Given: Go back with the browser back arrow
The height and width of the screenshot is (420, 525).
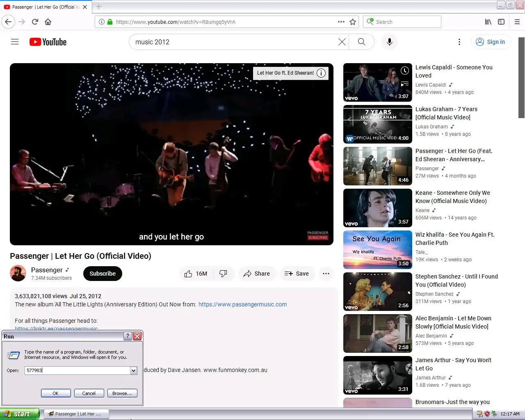Looking at the screenshot, I should (8, 22).
